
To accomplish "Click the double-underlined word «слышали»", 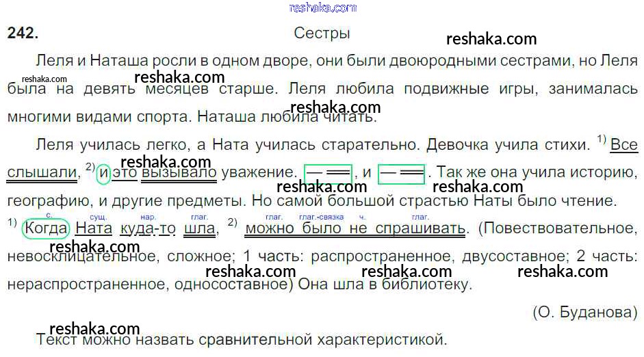I will [41, 173].
